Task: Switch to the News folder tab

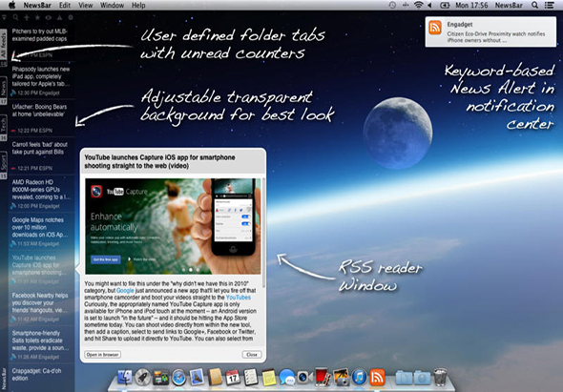Action: point(4,91)
